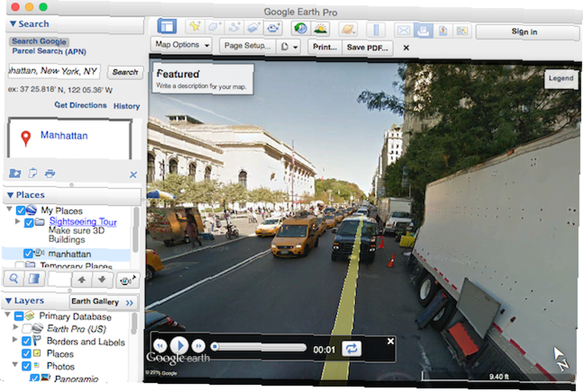Click the Email envelope toolbar icon

403,30
